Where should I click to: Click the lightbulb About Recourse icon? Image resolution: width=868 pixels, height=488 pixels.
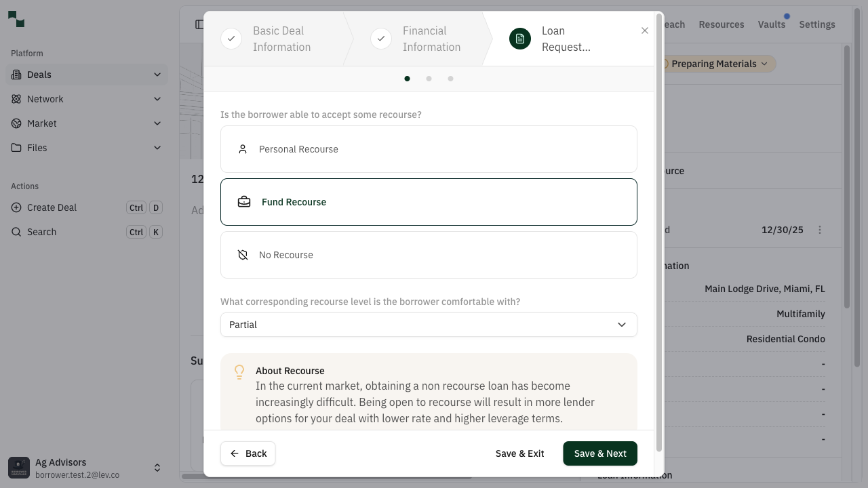point(239,372)
